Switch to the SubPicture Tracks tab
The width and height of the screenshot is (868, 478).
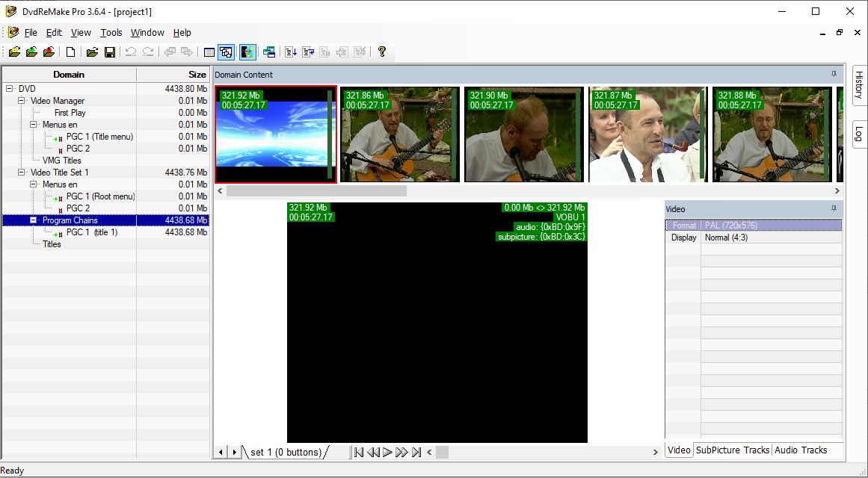click(732, 450)
